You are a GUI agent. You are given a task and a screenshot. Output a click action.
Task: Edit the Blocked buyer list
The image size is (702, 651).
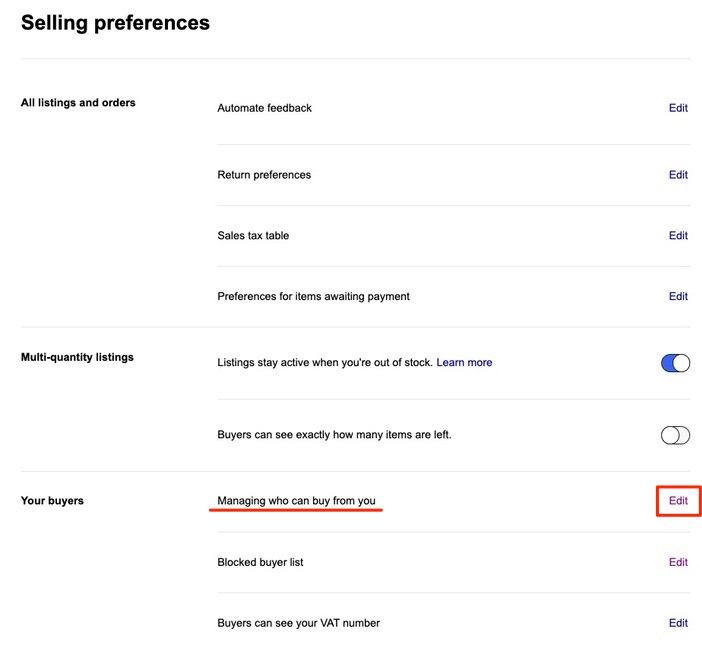[678, 562]
